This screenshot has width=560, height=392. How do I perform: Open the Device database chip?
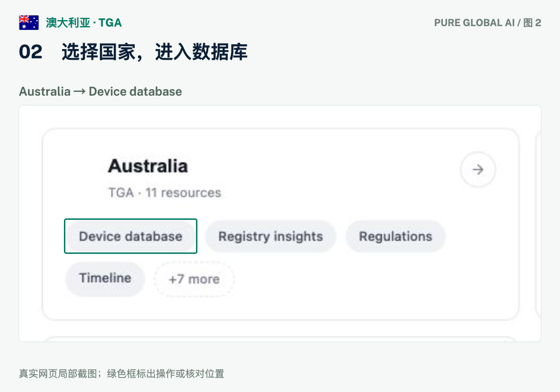(x=131, y=236)
